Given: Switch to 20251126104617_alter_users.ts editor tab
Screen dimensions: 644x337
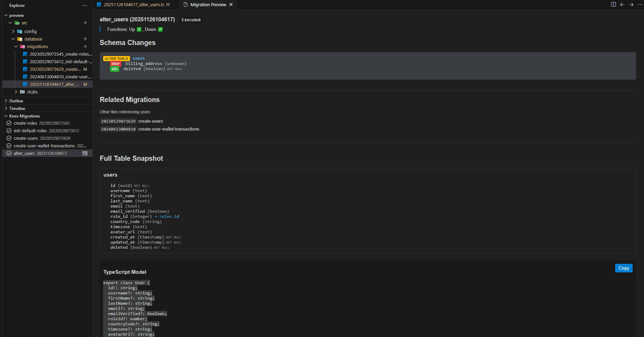Looking at the screenshot, I should (134, 4).
